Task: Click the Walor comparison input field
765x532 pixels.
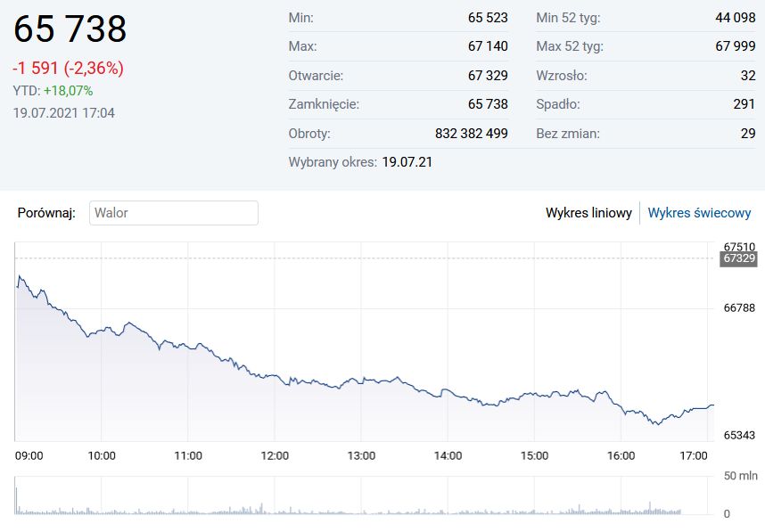Action: click(x=173, y=213)
